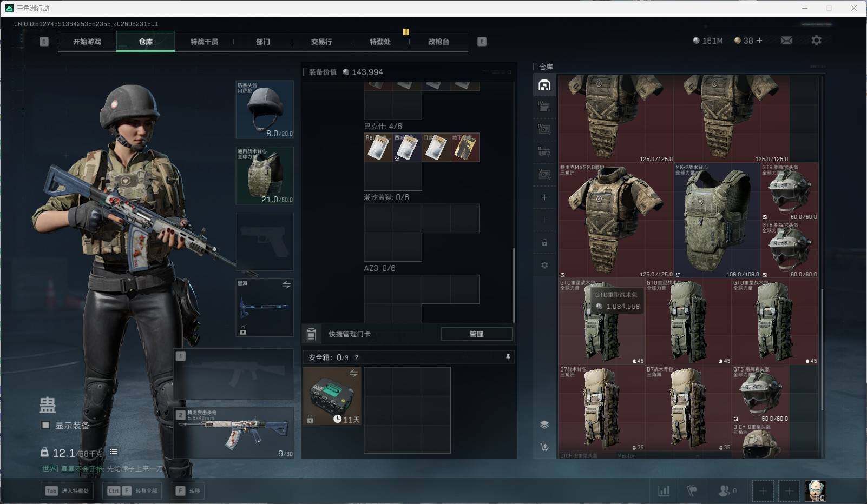Show safe box help question mark
Viewport: 867px width, 504px height.
tap(356, 357)
